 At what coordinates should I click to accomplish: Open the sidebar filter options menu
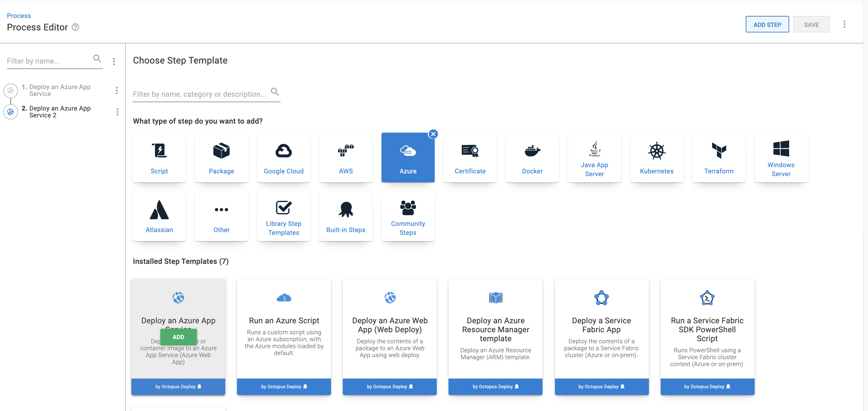(114, 61)
